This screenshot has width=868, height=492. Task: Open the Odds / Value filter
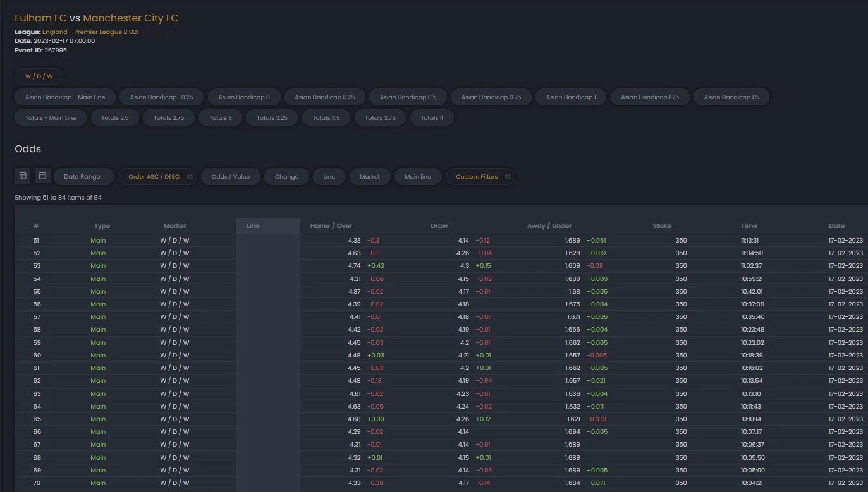coord(230,177)
